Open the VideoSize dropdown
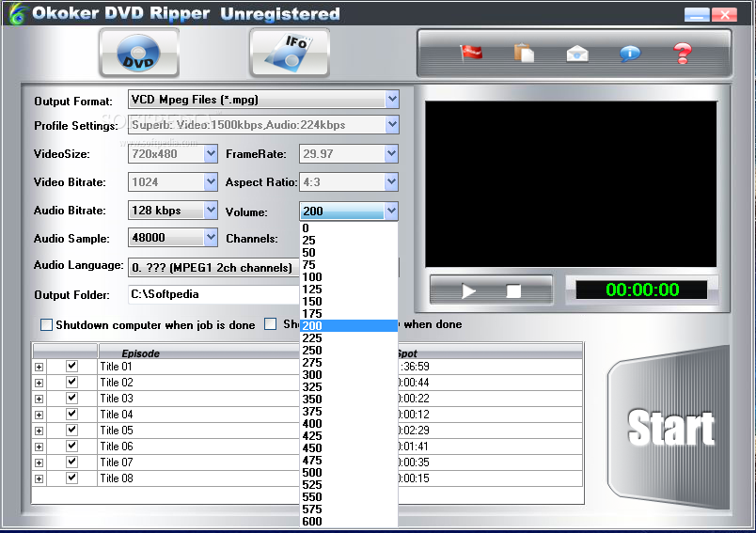The height and width of the screenshot is (533, 756). (x=211, y=154)
